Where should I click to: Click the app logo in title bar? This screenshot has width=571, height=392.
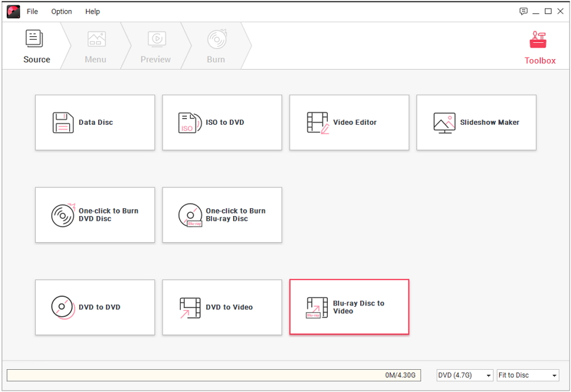coord(13,11)
